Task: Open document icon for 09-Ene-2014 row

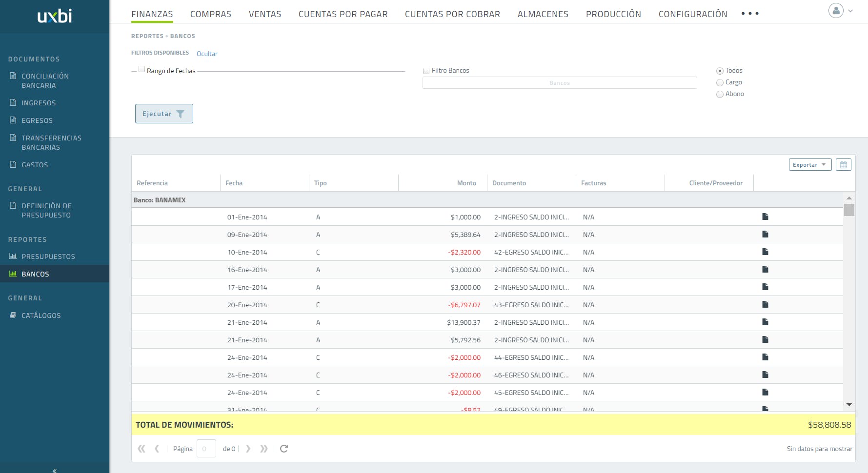Action: click(x=765, y=234)
